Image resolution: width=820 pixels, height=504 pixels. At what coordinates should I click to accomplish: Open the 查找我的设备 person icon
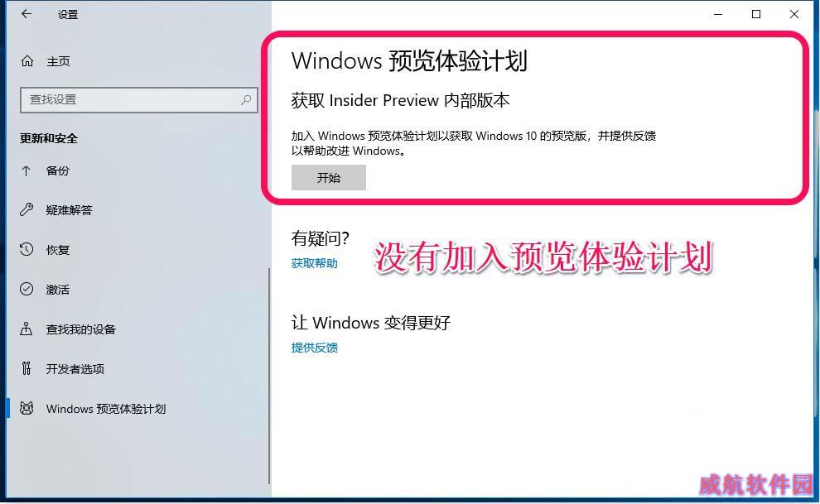click(27, 329)
